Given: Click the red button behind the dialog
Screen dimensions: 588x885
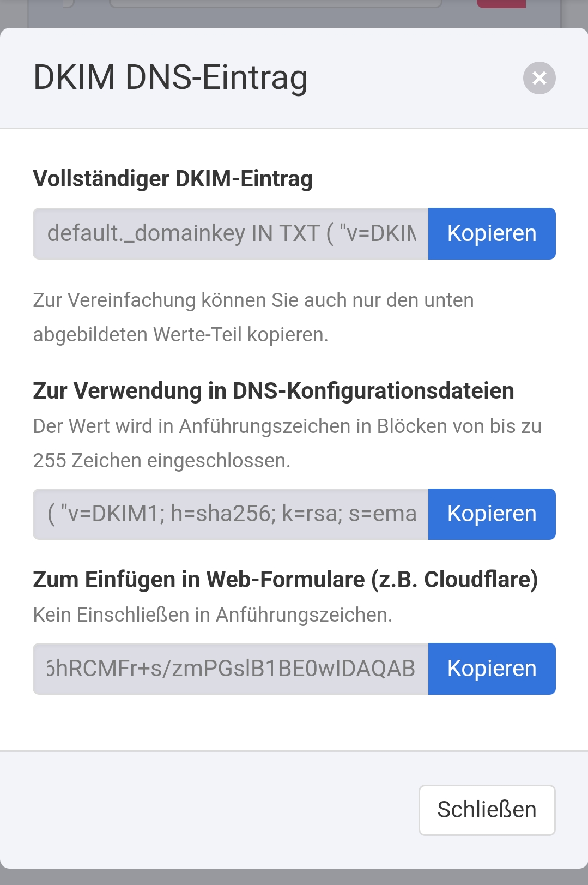Looking at the screenshot, I should [x=501, y=4].
